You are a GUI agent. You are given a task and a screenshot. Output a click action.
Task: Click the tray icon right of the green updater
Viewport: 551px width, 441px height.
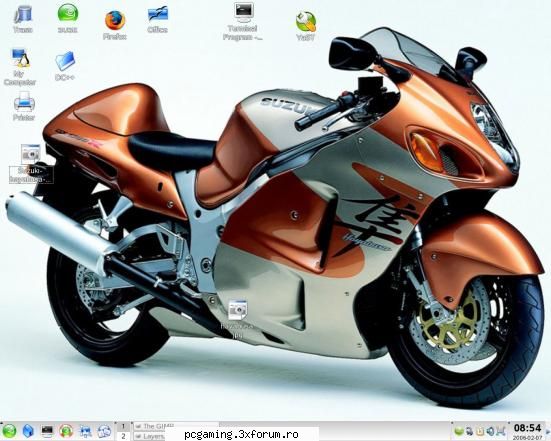tap(469, 431)
